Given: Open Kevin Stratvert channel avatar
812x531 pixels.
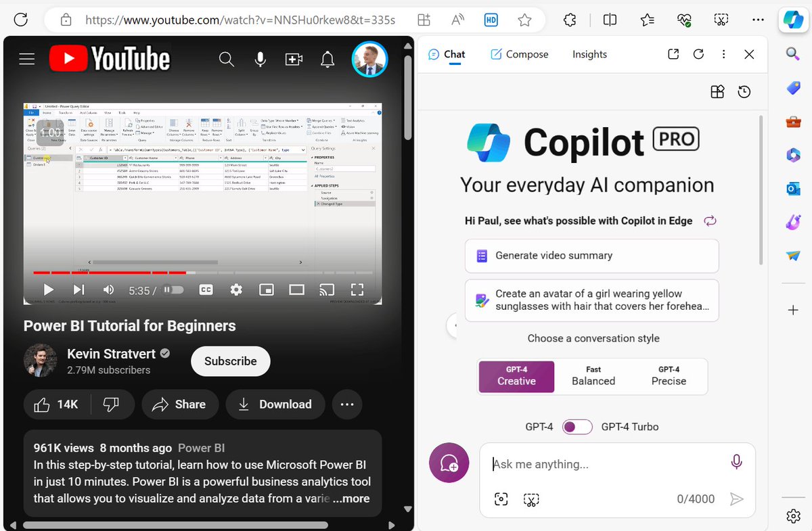Looking at the screenshot, I should (41, 361).
